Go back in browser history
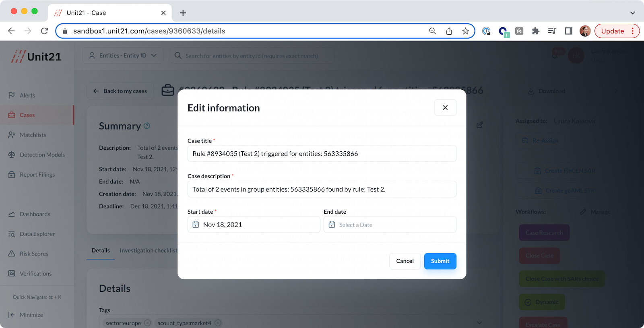Image resolution: width=644 pixels, height=328 pixels. tap(11, 31)
